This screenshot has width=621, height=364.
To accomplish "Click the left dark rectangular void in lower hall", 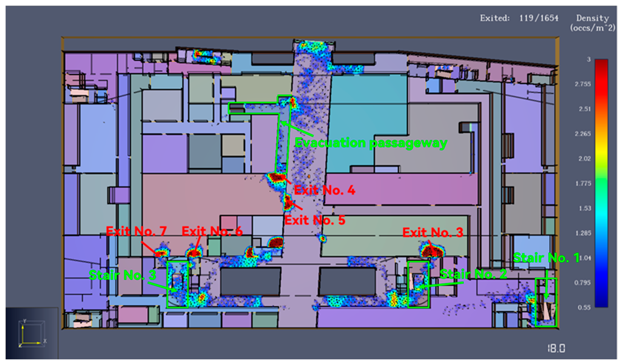I will (251, 282).
